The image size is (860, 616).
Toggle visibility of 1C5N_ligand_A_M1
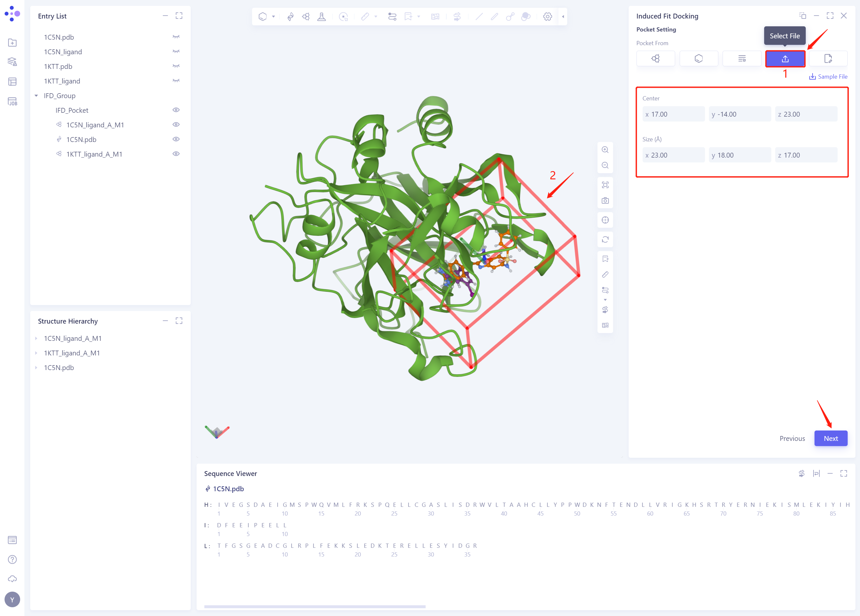click(x=176, y=124)
